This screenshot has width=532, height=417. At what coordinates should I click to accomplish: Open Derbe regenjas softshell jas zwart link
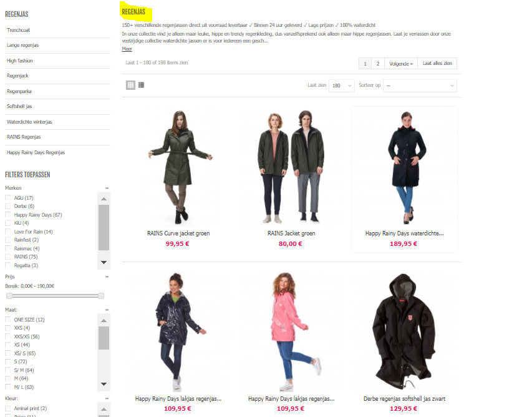pos(404,399)
